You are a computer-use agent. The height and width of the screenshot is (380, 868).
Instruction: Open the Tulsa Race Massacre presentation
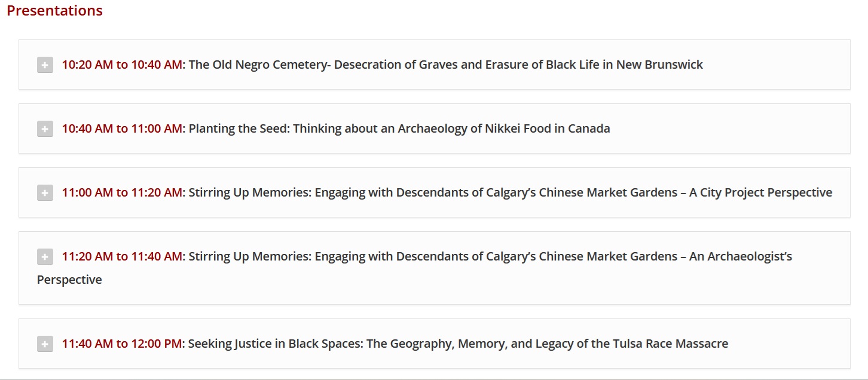tap(457, 344)
